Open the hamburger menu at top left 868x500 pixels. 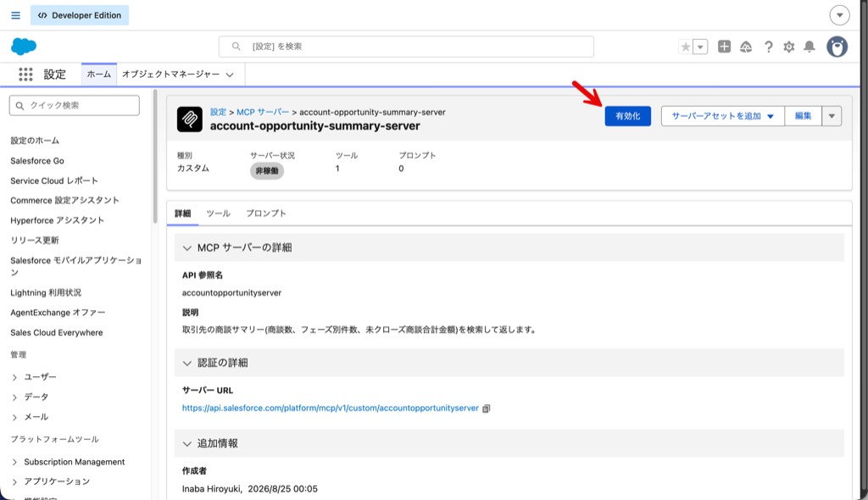[x=15, y=15]
